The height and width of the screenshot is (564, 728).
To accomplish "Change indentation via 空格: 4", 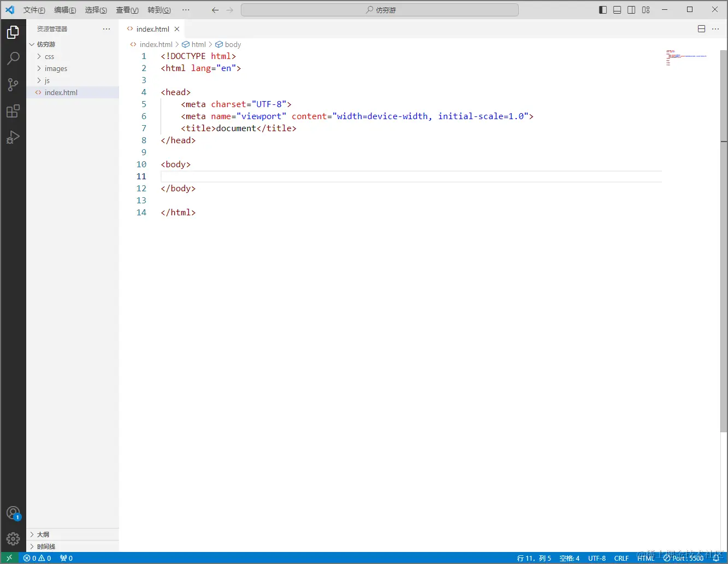I will (570, 558).
